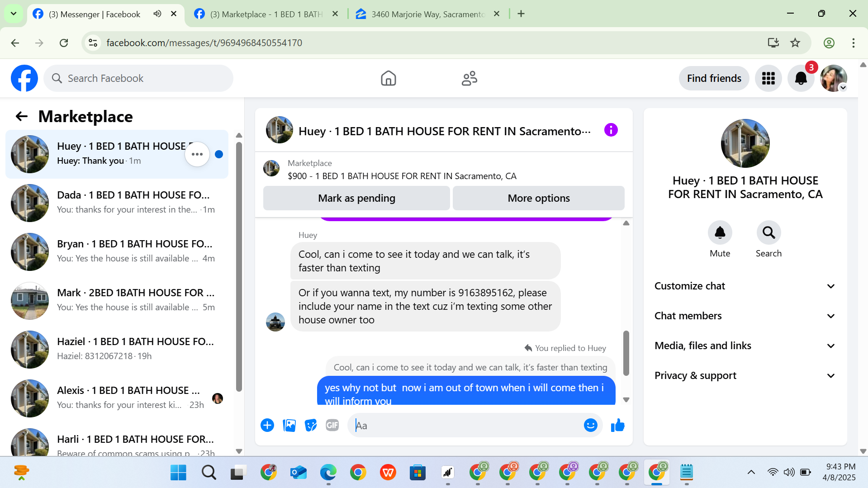
Task: Switch to the Messenger Facebook tab
Action: [x=95, y=14]
